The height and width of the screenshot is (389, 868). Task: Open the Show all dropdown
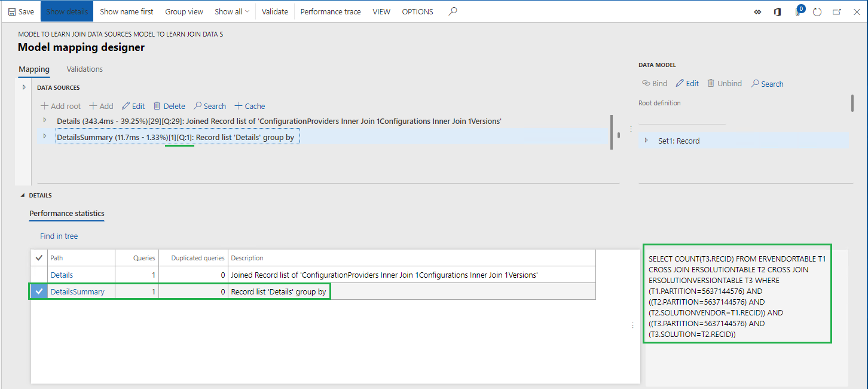click(232, 11)
